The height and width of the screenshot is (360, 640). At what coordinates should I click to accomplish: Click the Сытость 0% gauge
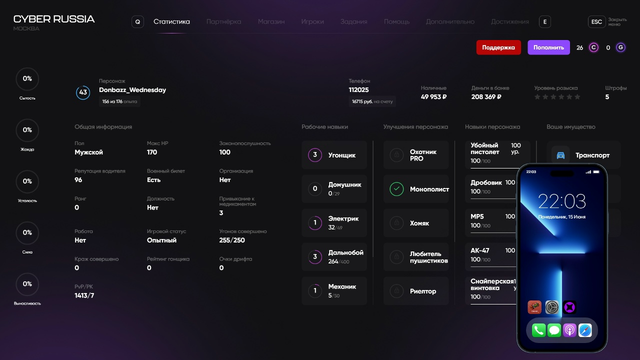click(x=27, y=79)
